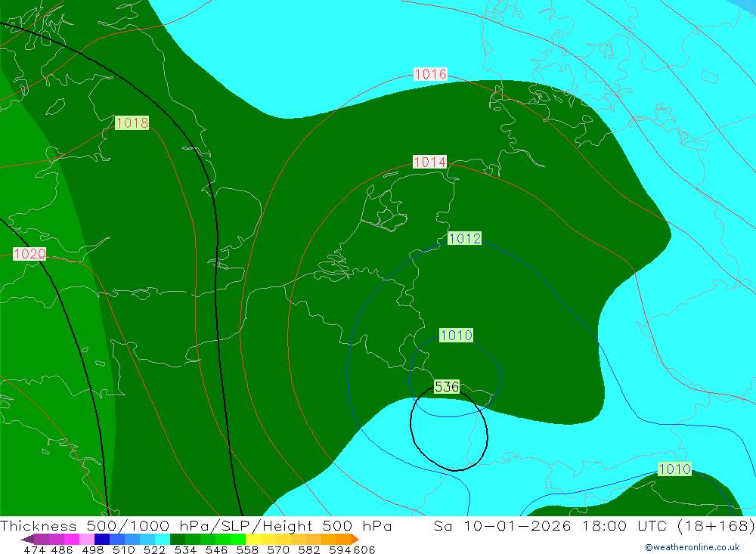Click the purple left arrow of the legend
The height and width of the screenshot is (554, 756).
coord(27,539)
